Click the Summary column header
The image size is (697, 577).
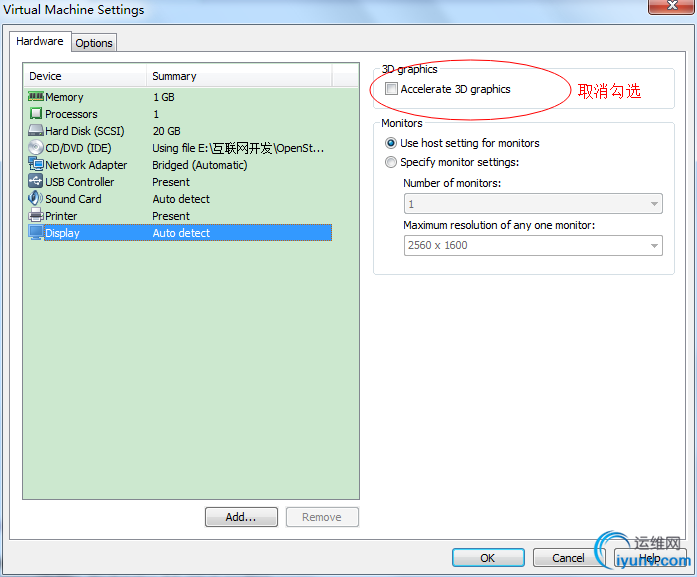coord(239,76)
